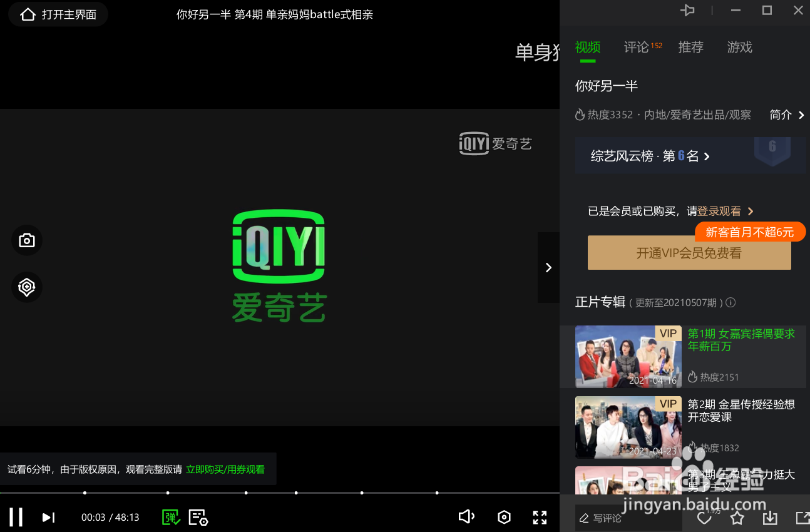Screen dimensions: 810x532
Task: Click 开通VIP会员免费看 button
Action: click(x=689, y=253)
